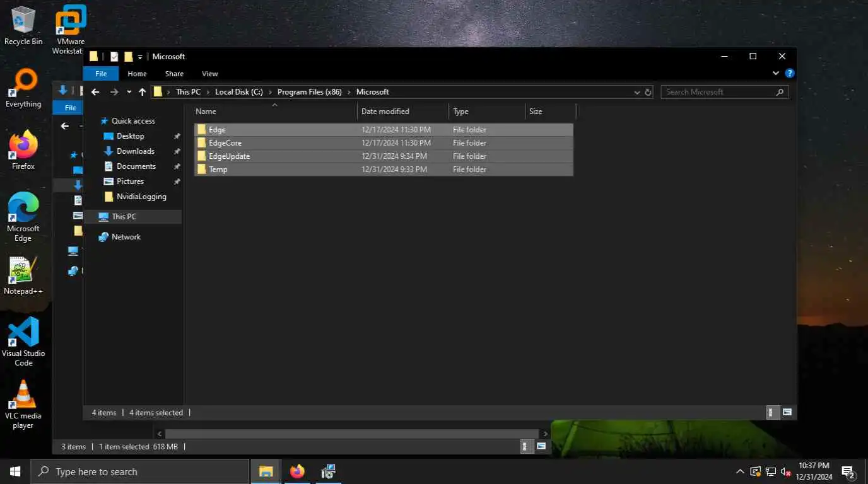Screen dimensions: 868x484
Task: Refresh the Microsoft folder view
Action: click(648, 92)
